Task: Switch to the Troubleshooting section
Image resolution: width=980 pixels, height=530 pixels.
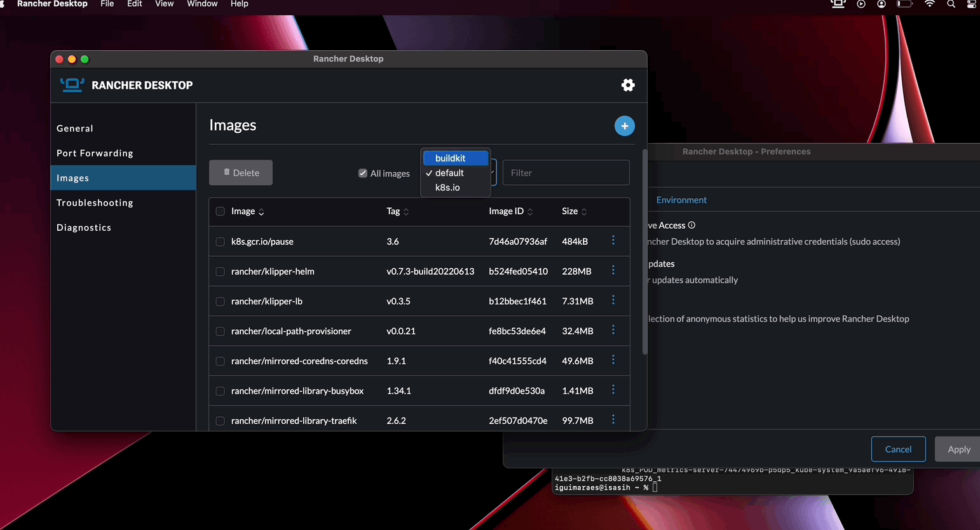Action: (x=94, y=202)
